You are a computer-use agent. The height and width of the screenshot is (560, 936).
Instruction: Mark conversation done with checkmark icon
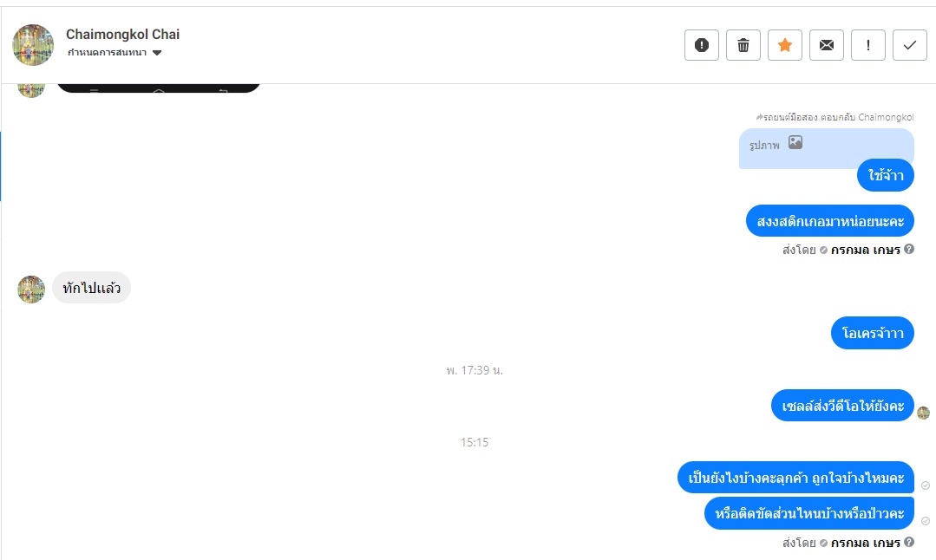pos(910,45)
